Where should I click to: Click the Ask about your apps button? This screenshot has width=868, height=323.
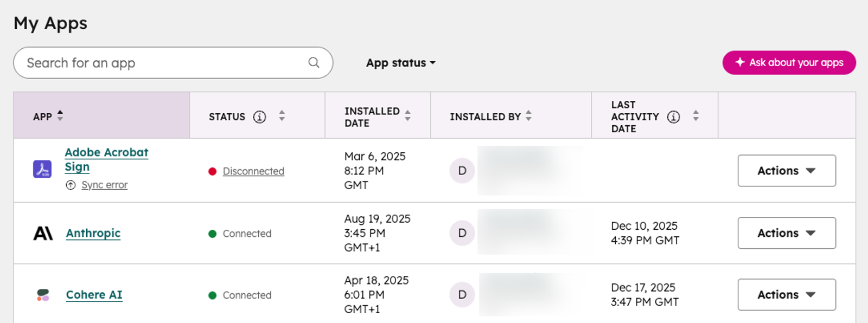tap(789, 62)
